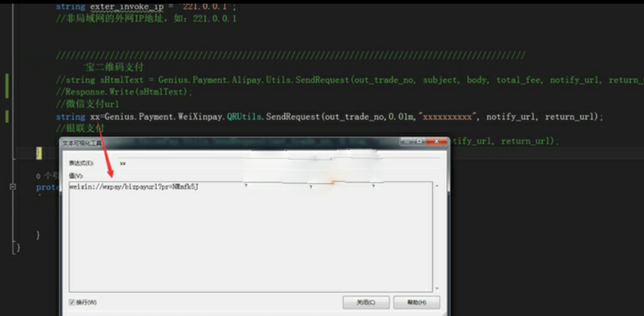Click the QRUtils identifier in the WeiXinpay line
Screen dimensions: 644x316
tap(245, 117)
